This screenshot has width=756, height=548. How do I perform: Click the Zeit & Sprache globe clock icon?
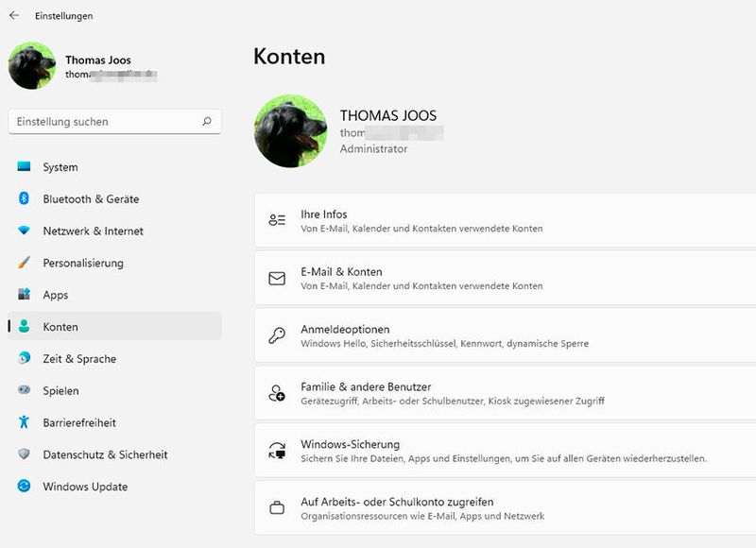coord(24,358)
